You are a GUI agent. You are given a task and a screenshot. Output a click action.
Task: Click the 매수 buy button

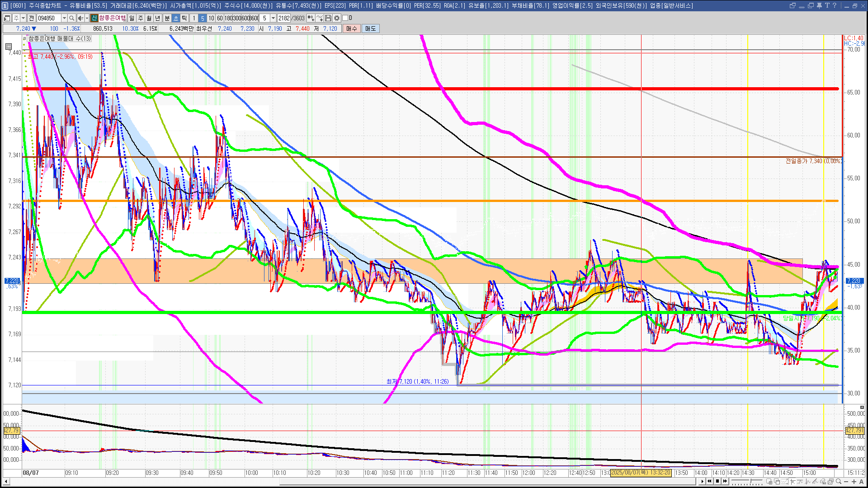[352, 28]
